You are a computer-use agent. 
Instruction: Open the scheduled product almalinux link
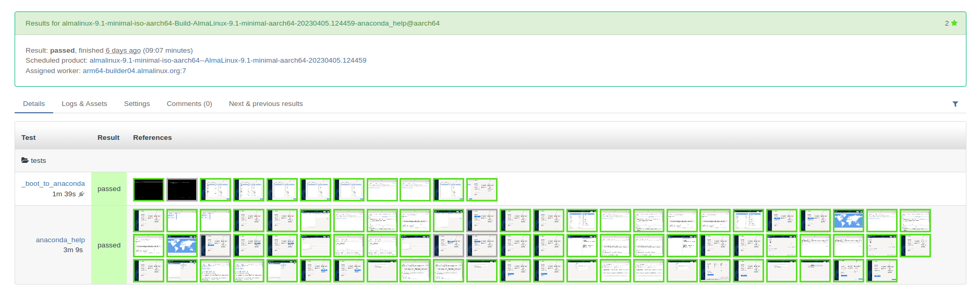click(227, 61)
